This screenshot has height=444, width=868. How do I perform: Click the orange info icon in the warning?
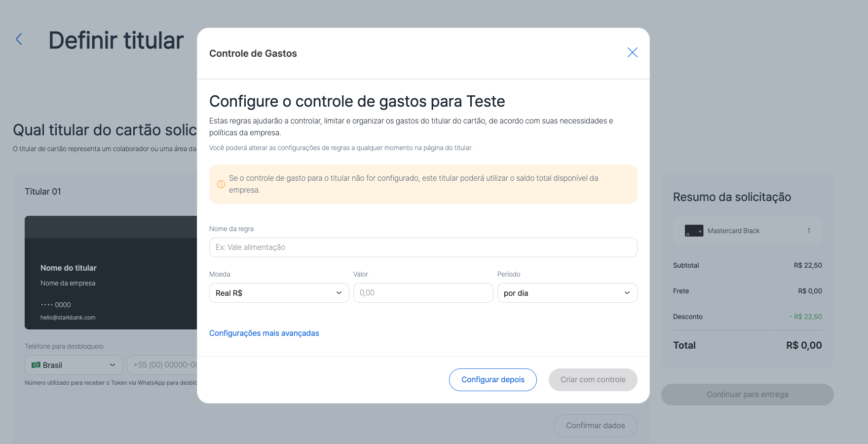[221, 184]
